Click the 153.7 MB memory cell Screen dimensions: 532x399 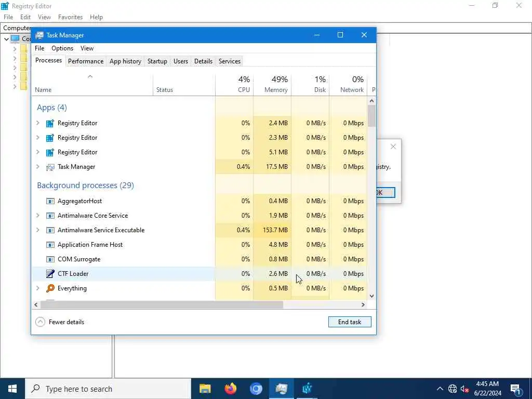[x=272, y=230]
